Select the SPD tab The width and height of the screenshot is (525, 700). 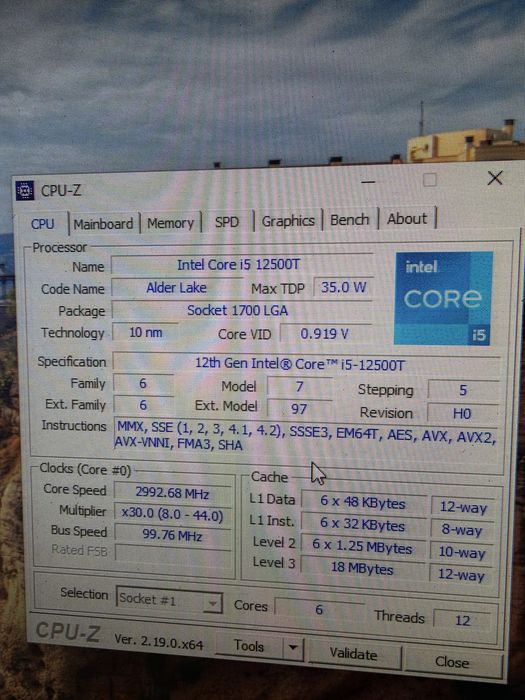pos(227,222)
